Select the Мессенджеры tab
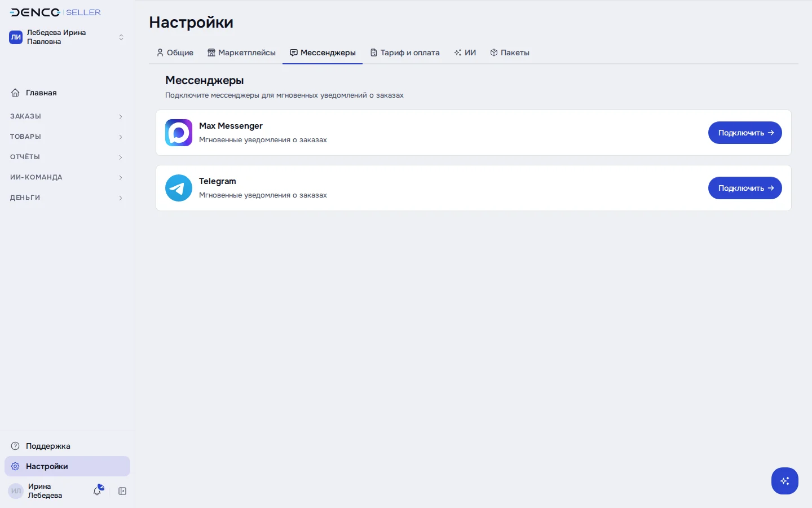 [323, 52]
